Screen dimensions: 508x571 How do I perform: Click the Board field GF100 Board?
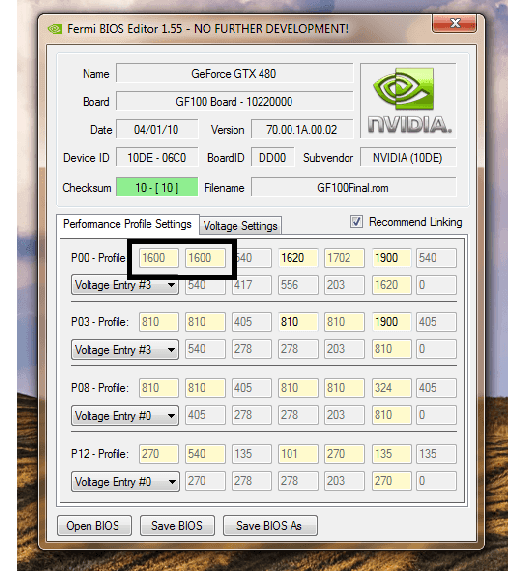[235, 101]
